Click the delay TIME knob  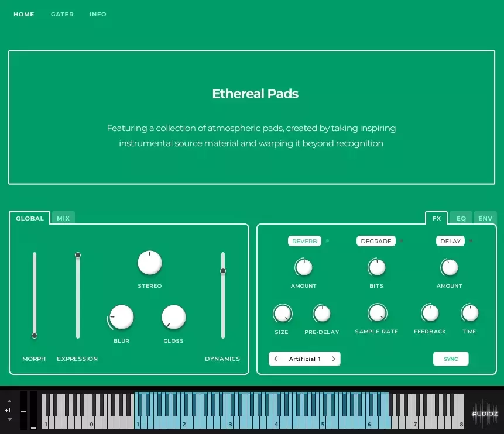click(469, 313)
